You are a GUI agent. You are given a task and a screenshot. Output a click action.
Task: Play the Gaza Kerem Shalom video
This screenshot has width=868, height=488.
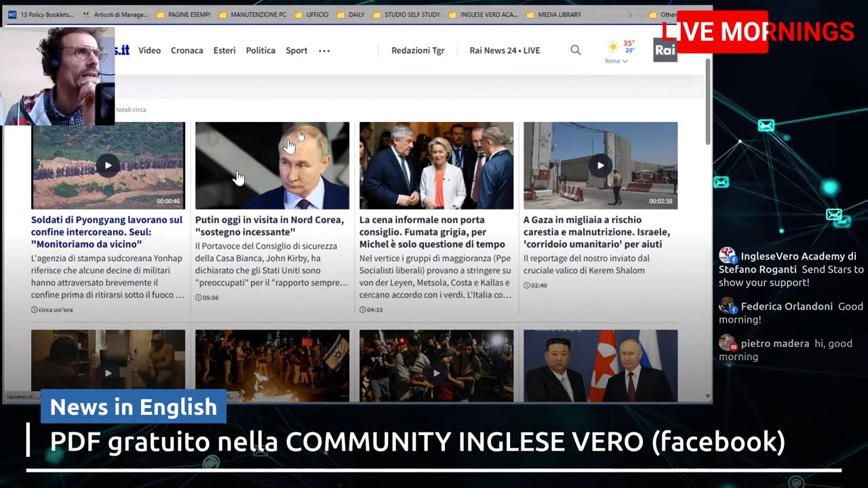(x=600, y=165)
